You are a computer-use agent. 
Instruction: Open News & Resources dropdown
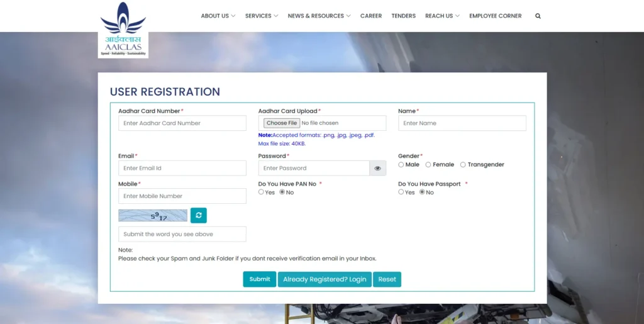pos(319,16)
